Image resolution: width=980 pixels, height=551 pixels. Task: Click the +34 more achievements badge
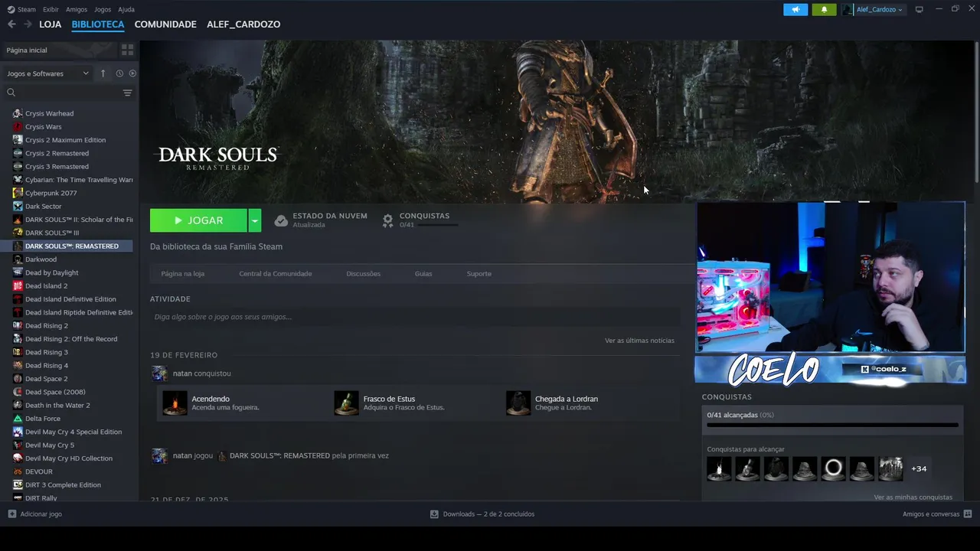pyautogui.click(x=919, y=468)
